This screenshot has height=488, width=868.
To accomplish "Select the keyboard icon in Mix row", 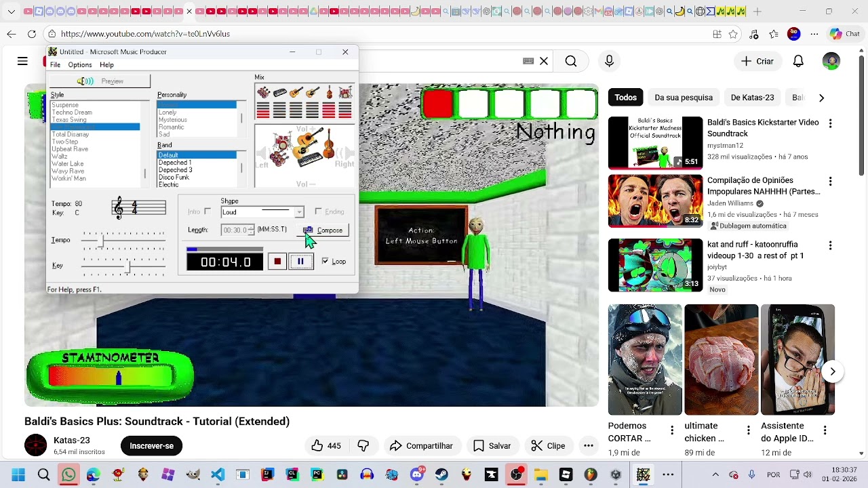I will click(280, 93).
